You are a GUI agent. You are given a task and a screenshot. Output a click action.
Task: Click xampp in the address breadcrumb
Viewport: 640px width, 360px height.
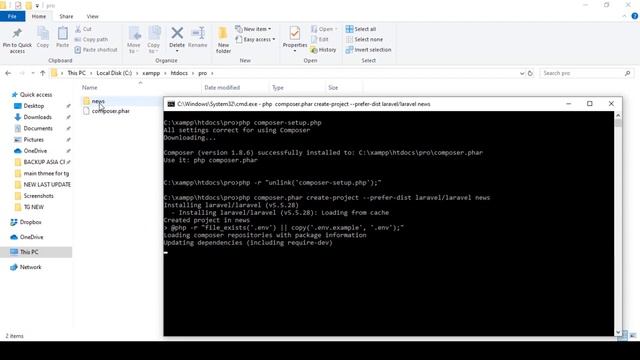click(x=151, y=73)
